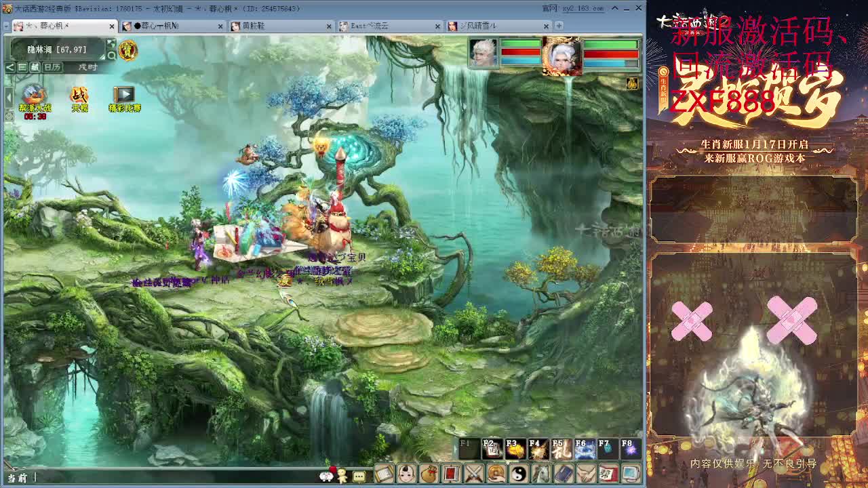Open the blue book icon
868x488 pixels.
click(x=564, y=474)
